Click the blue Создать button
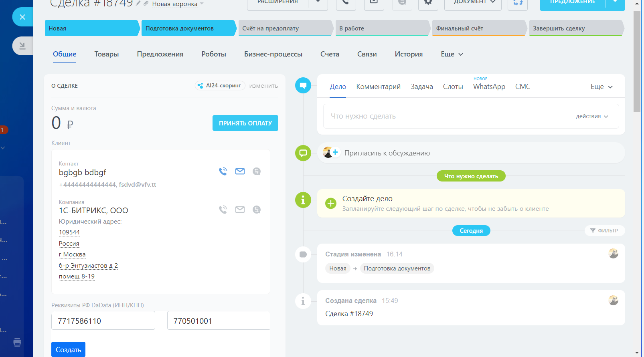 tap(68, 349)
